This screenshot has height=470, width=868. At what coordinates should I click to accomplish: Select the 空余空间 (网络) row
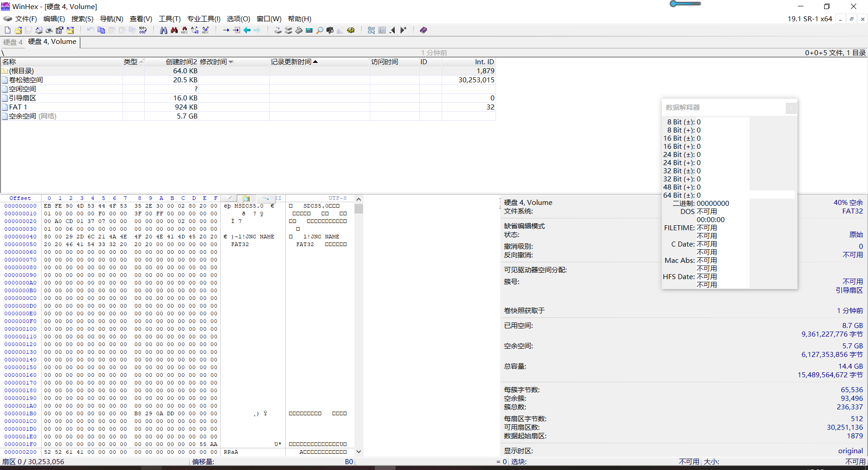[x=248, y=116]
